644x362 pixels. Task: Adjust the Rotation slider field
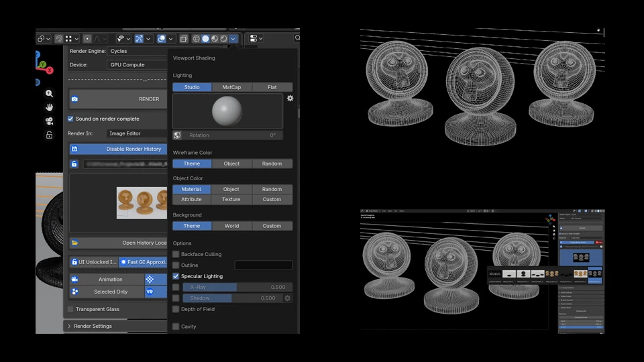[x=233, y=135]
